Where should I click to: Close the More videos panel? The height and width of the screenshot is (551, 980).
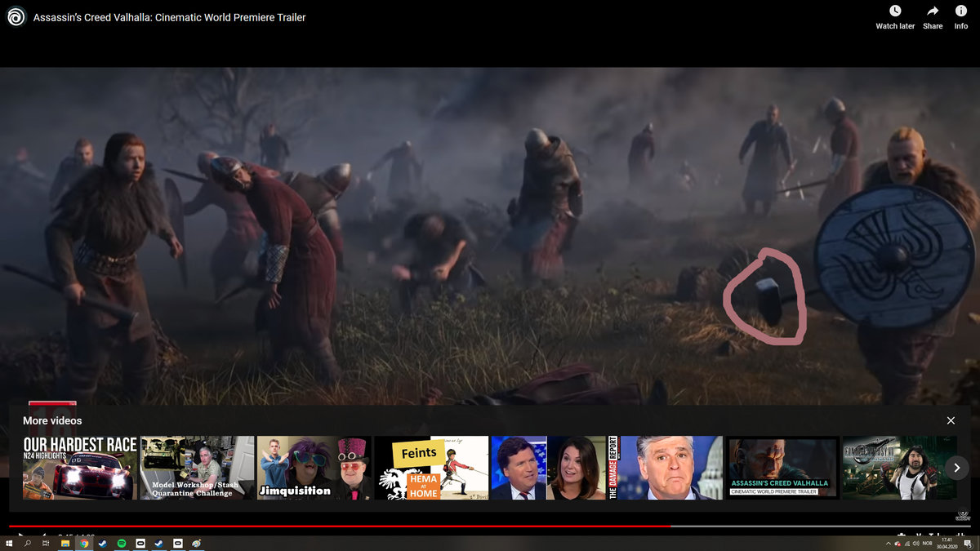click(951, 420)
